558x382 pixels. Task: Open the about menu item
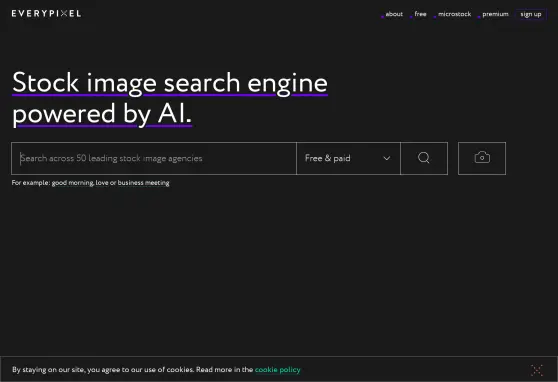click(394, 14)
